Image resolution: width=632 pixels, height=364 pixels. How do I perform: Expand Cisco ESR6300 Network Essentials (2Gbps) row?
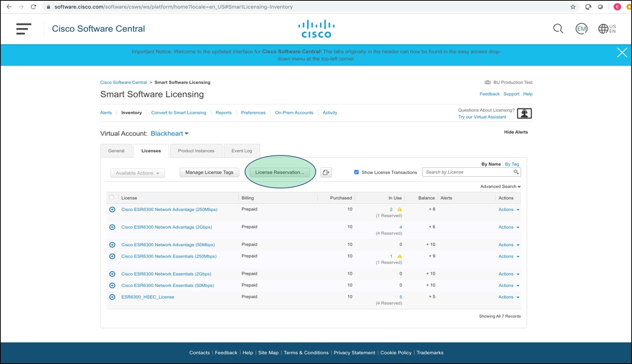click(112, 274)
